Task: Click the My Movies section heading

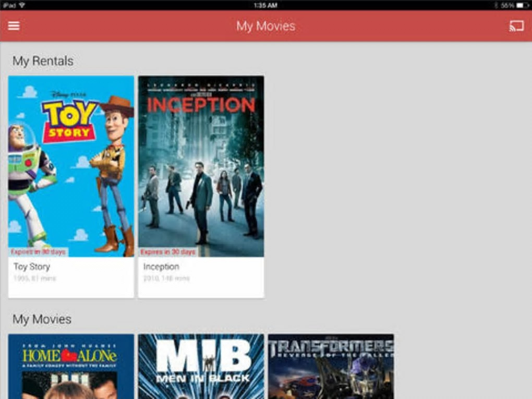Action: (x=42, y=319)
